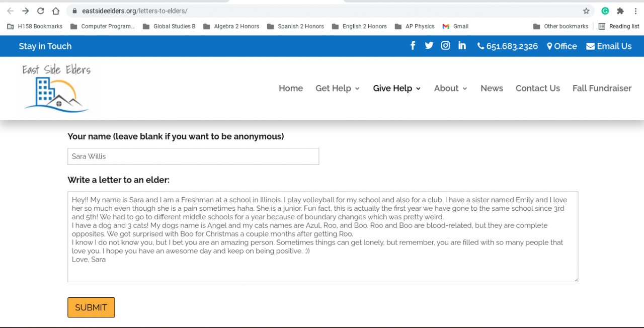Click the 'Your name (leave blank...' label
Viewport: 644px width, 328px height.
click(x=176, y=136)
